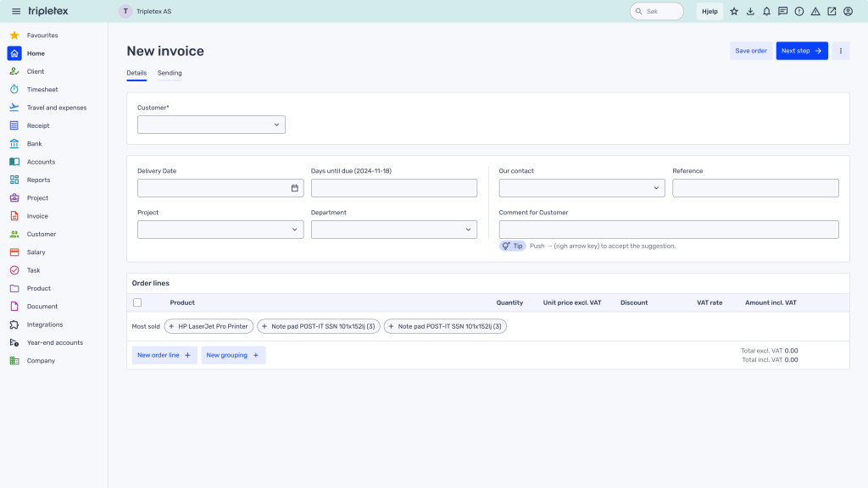Click the download icon in top bar
868x488 pixels.
tap(750, 11)
